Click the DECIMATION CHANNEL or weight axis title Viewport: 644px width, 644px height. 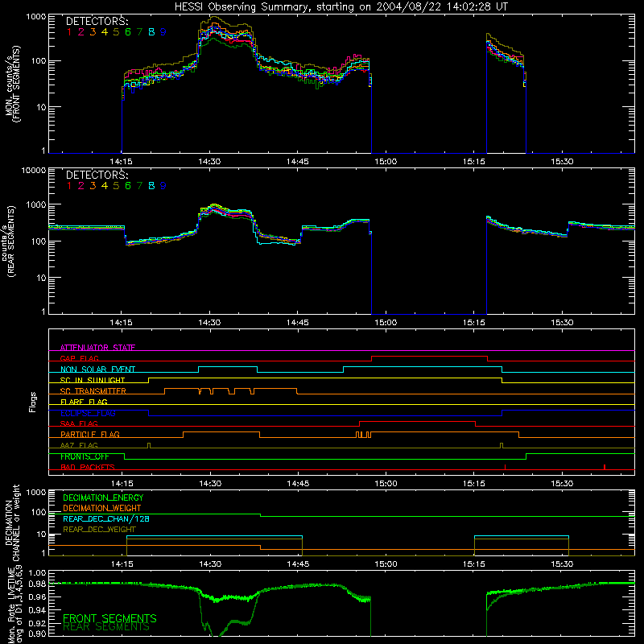[x=12, y=522]
